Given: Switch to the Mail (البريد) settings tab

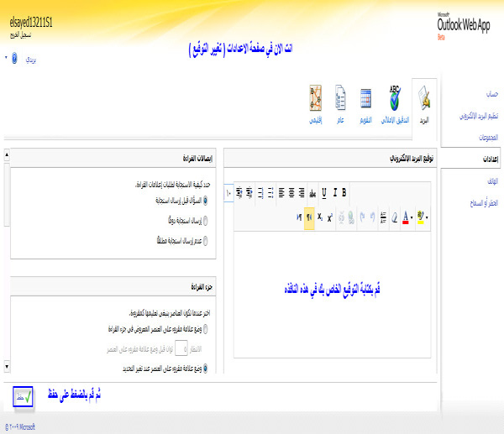Looking at the screenshot, I should (x=425, y=104).
